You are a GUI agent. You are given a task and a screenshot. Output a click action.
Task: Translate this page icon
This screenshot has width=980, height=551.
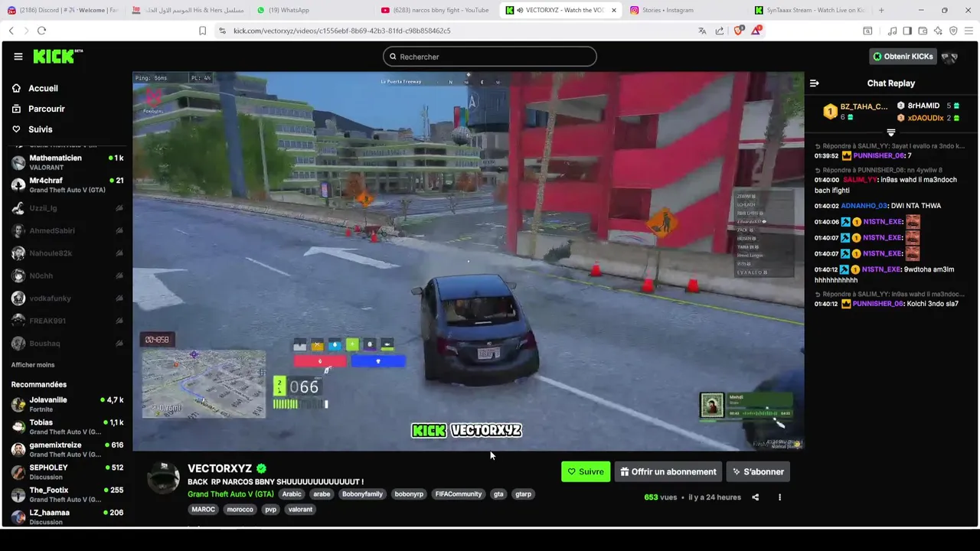coord(702,31)
